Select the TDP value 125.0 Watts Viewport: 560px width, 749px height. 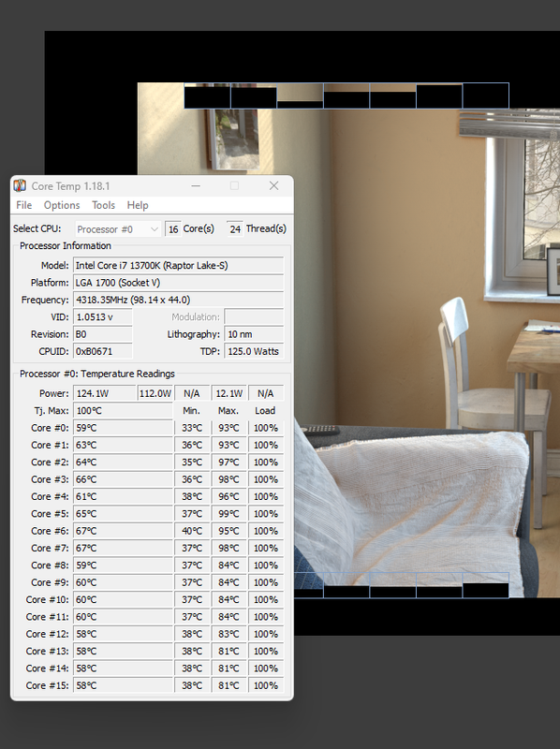coord(254,352)
